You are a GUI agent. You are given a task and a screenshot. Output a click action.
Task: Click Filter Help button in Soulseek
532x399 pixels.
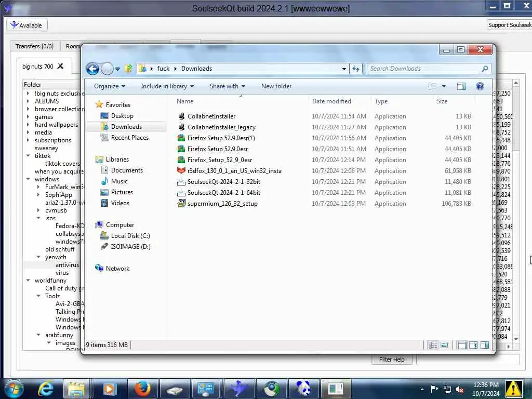(392, 360)
